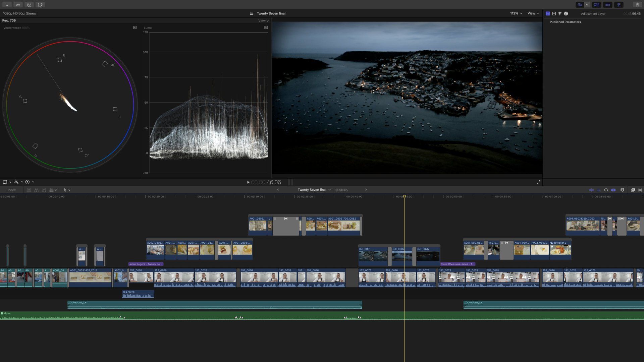Select the Transform tool above the timeline
The image size is (644, 362).
(x=5, y=182)
